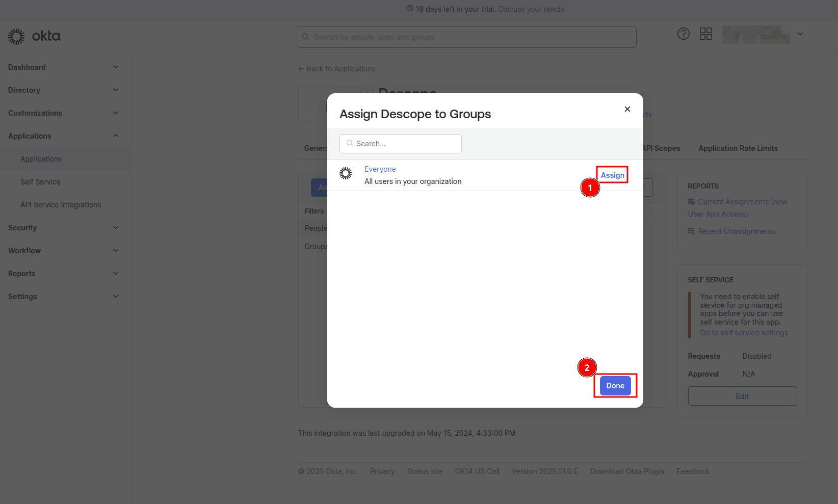The width and height of the screenshot is (838, 504).
Task: Open the Discuss your needs link
Action: coord(531,9)
